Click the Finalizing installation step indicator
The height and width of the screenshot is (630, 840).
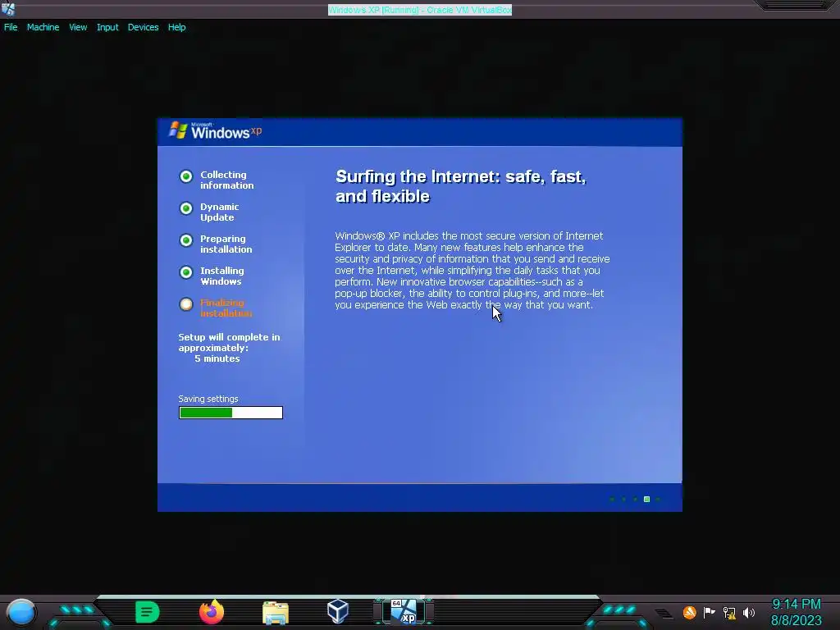click(186, 304)
